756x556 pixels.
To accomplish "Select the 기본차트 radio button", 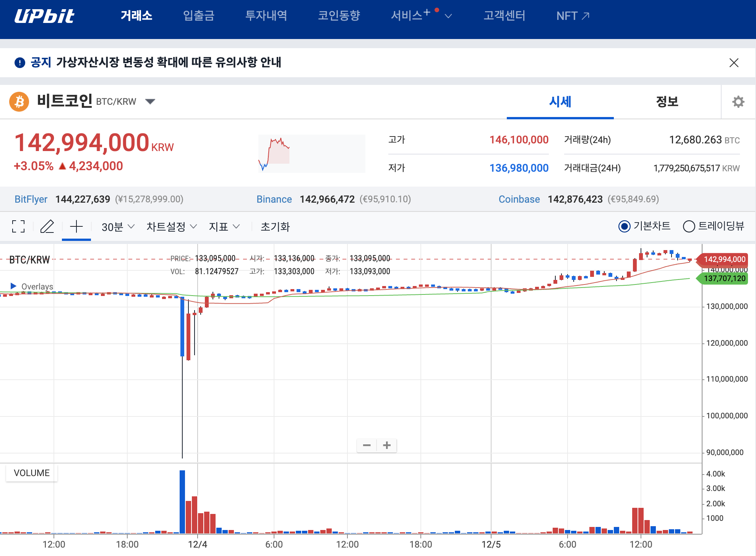I will (624, 226).
